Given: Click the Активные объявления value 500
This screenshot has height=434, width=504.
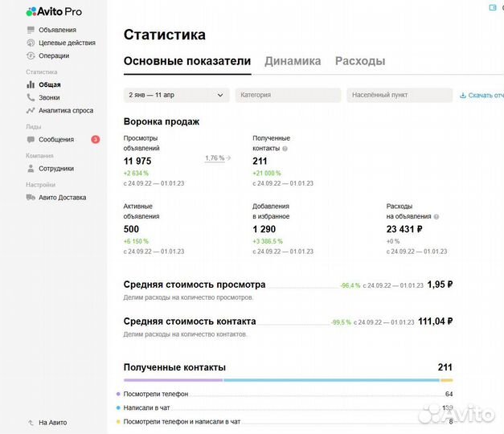Looking at the screenshot, I should 131,229.
